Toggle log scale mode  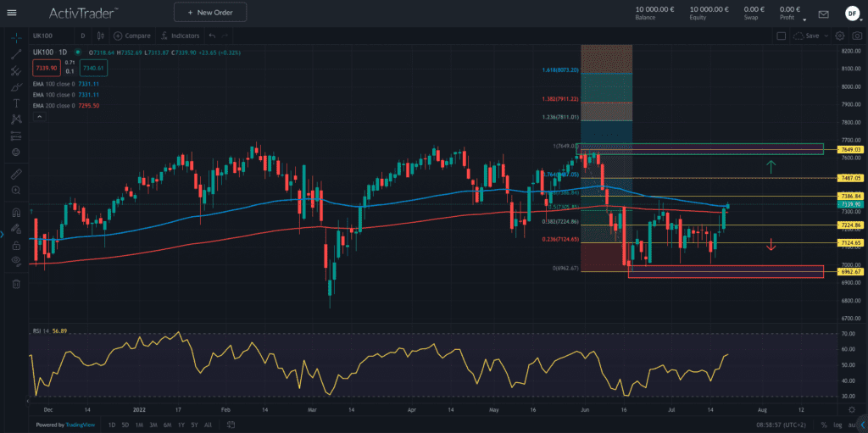point(836,425)
